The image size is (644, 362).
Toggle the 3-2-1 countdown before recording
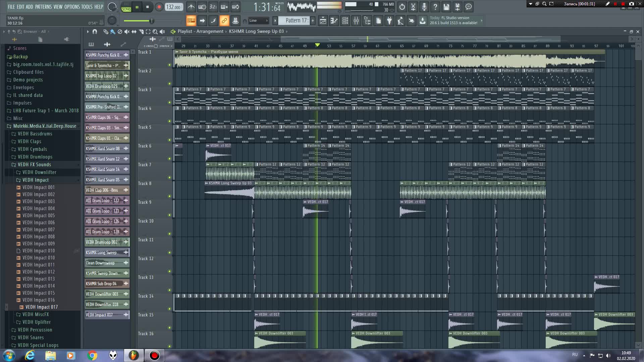pyautogui.click(x=213, y=7)
